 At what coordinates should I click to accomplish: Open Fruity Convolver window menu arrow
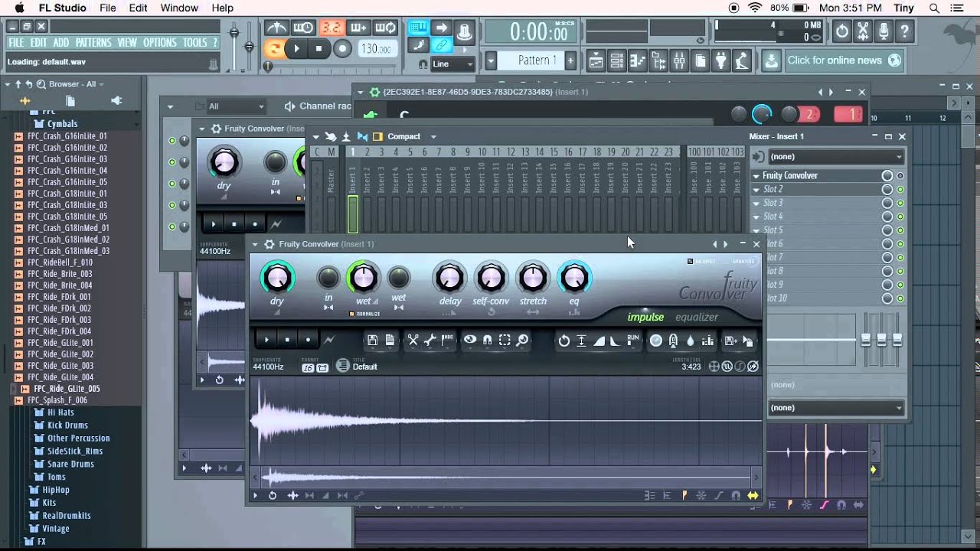coord(256,244)
